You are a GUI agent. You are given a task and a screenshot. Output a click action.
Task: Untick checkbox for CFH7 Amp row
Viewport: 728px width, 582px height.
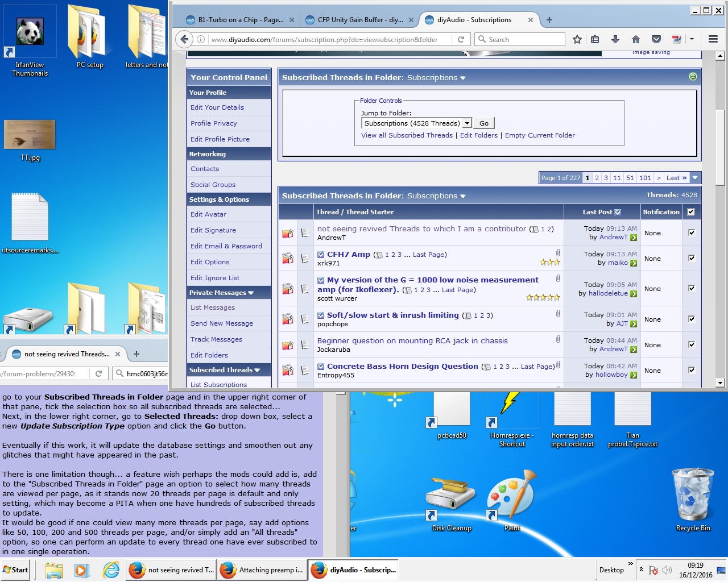[692, 258]
